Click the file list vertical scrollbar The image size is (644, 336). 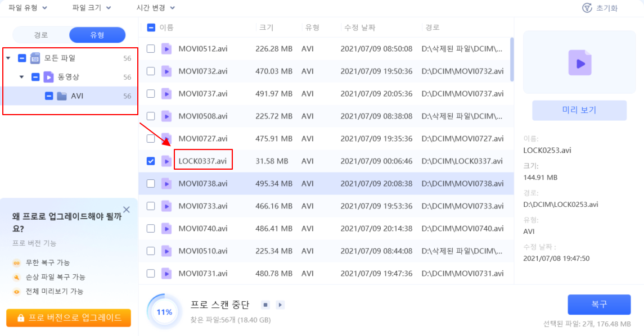click(512, 60)
